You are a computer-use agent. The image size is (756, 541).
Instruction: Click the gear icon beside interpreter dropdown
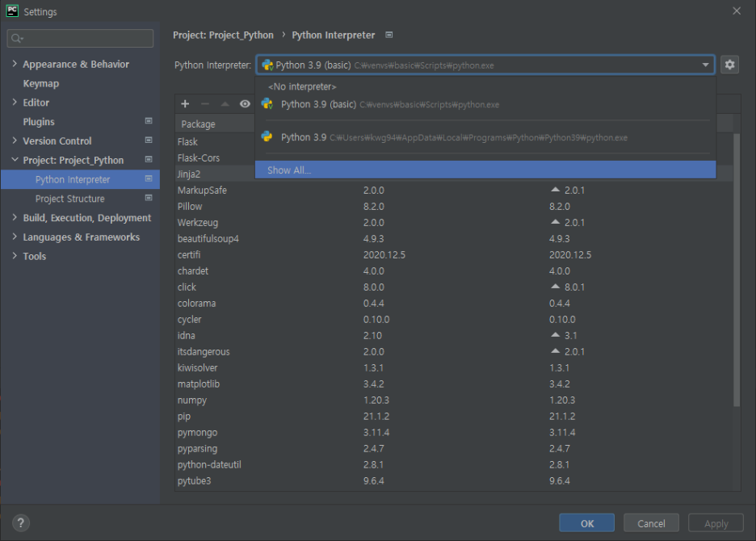pos(729,65)
